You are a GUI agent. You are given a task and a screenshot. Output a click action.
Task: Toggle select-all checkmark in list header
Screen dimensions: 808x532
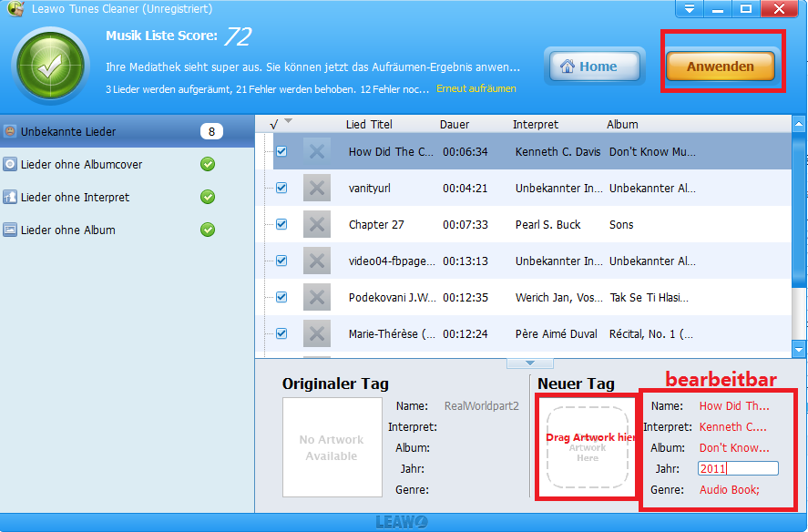click(x=274, y=124)
